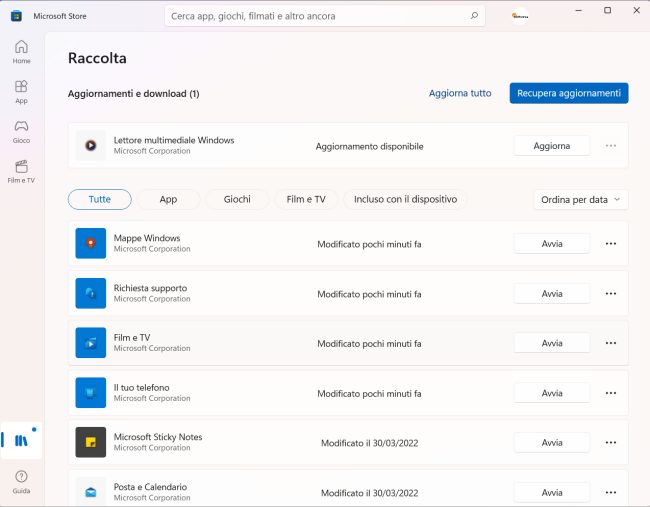Select the App filter tab
The height and width of the screenshot is (507, 650).
[x=168, y=199]
